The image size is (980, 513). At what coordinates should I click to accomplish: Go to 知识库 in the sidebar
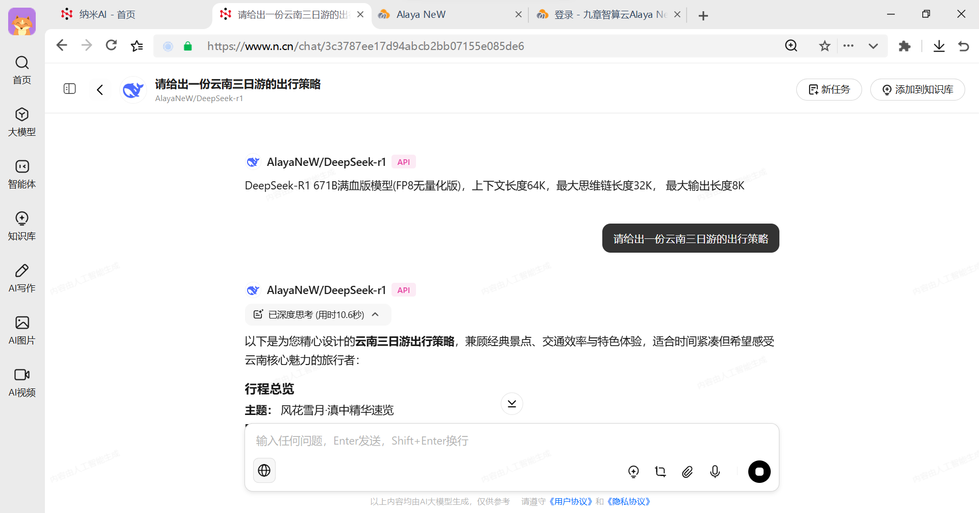click(x=22, y=226)
